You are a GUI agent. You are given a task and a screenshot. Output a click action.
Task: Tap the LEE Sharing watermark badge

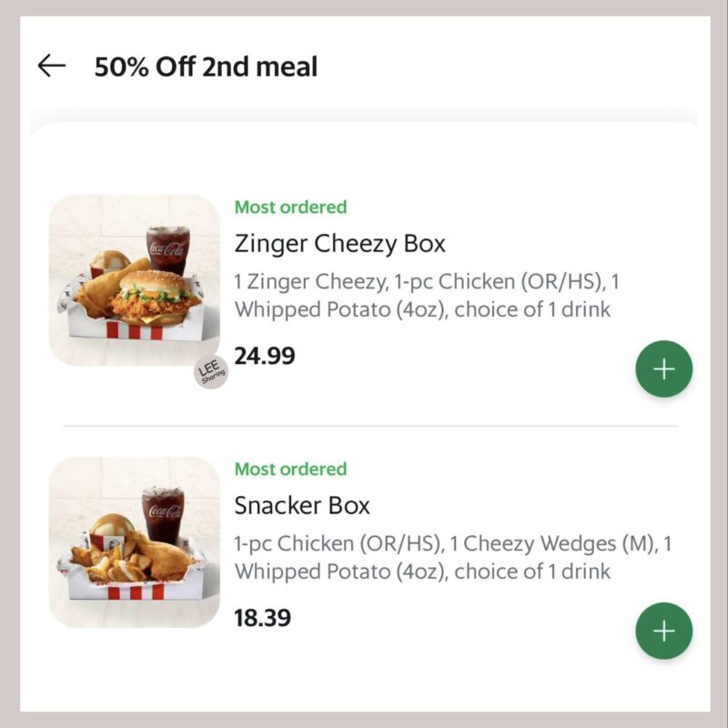tap(211, 372)
